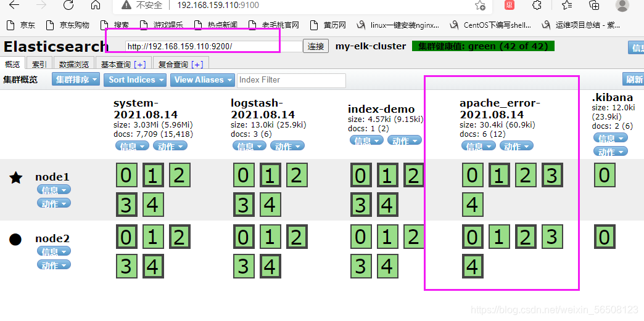Click the browser address bar URL
The image size is (644, 321).
[218, 6]
